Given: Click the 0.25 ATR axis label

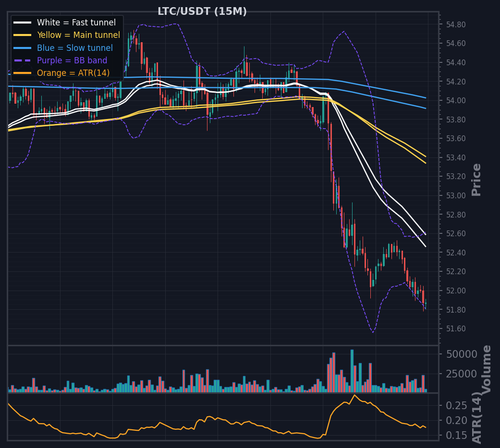Looking at the screenshot, I should click(456, 405).
